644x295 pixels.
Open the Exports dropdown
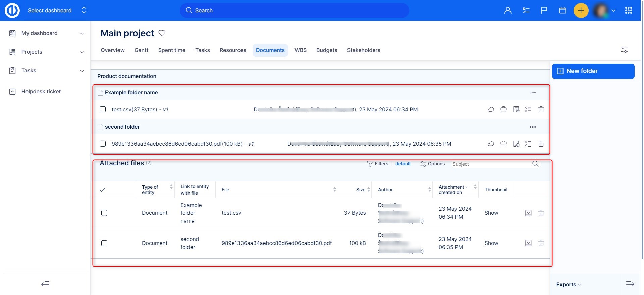[x=569, y=284]
